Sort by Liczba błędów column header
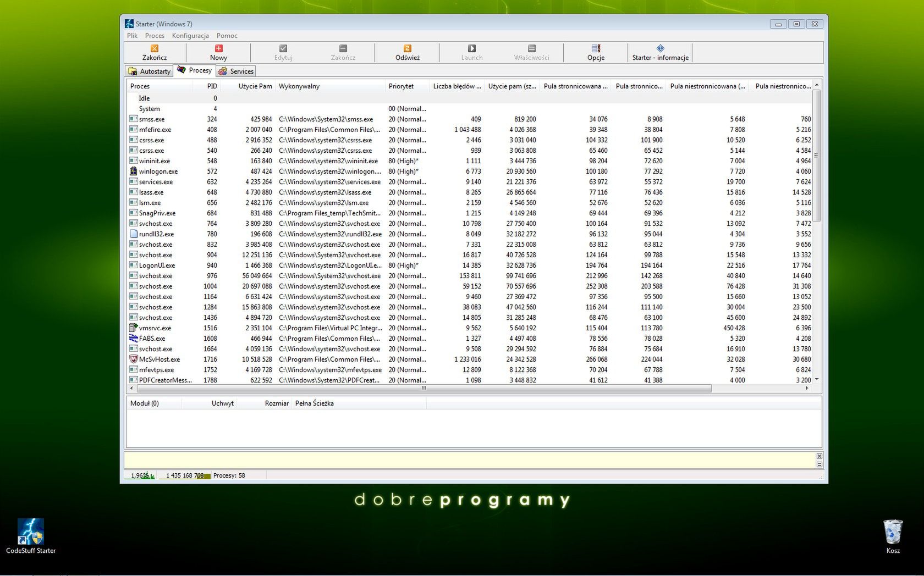924x576 pixels. click(457, 86)
